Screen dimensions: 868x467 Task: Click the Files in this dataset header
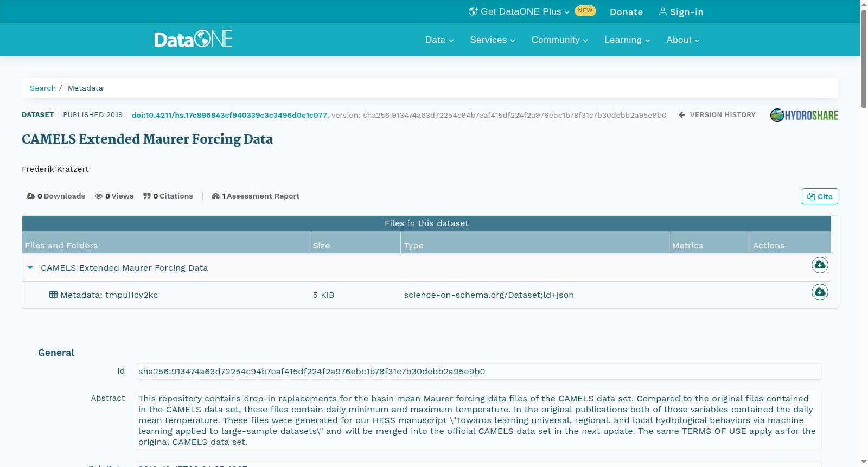click(x=426, y=223)
